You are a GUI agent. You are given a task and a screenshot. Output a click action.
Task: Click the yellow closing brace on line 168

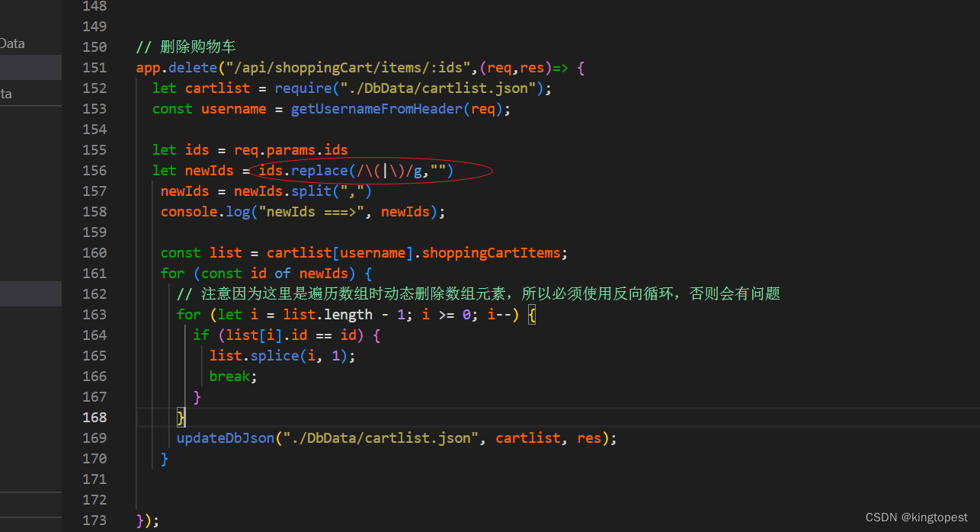pyautogui.click(x=181, y=418)
